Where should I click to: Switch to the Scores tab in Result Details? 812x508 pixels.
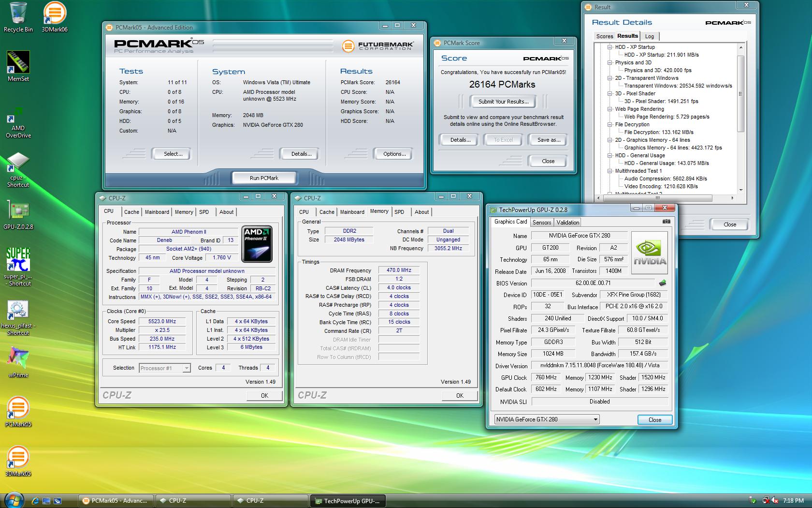(604, 36)
